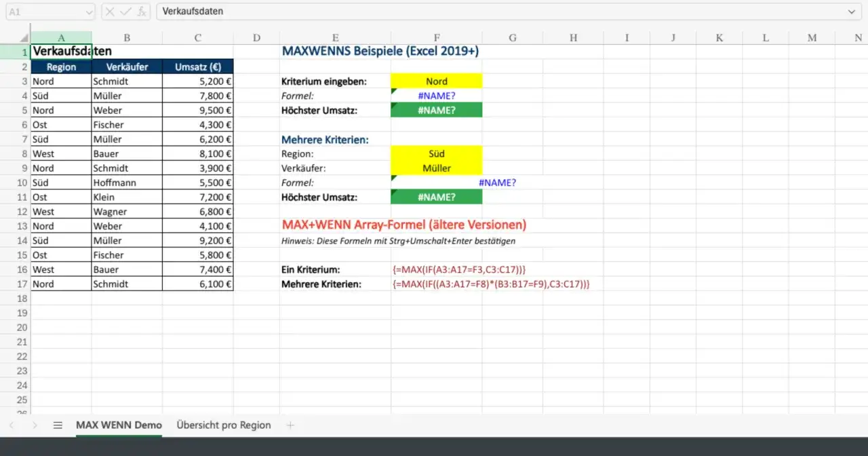Click the blue #NAME? cell in row 4

437,96
